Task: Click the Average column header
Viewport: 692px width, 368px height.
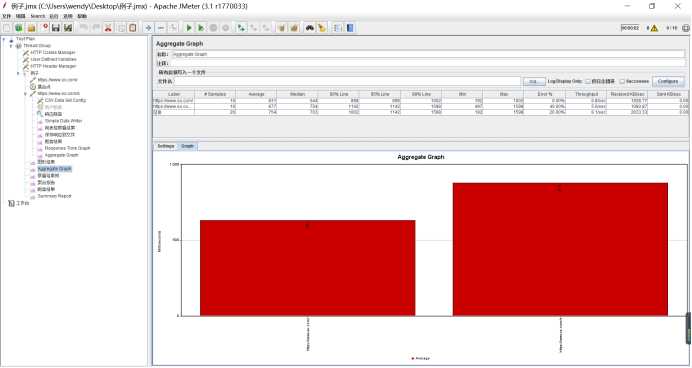Action: [x=256, y=94]
